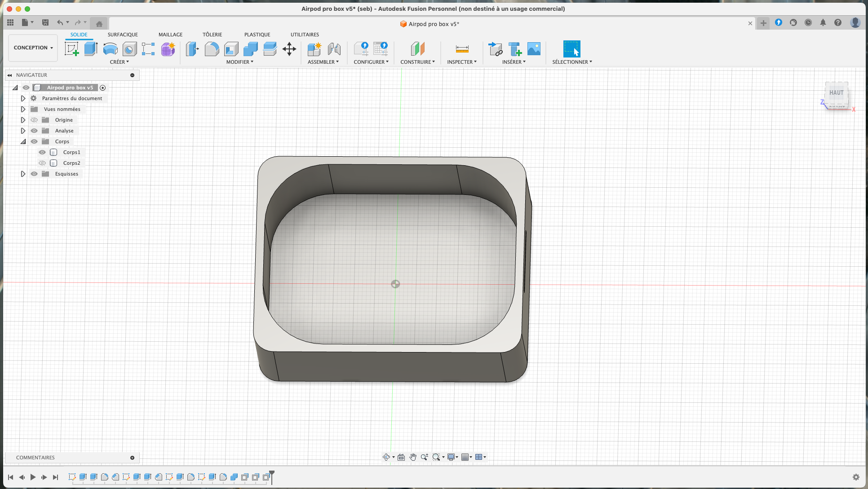Expand Paramètres du document
868x489 pixels.
tap(23, 98)
